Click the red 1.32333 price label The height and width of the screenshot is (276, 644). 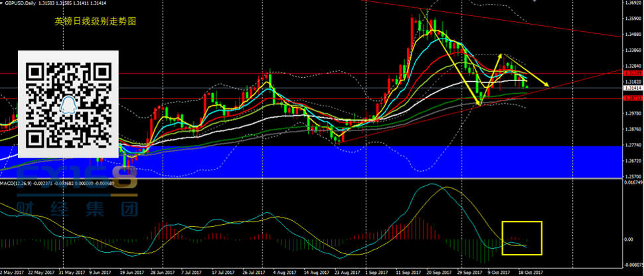(631, 74)
